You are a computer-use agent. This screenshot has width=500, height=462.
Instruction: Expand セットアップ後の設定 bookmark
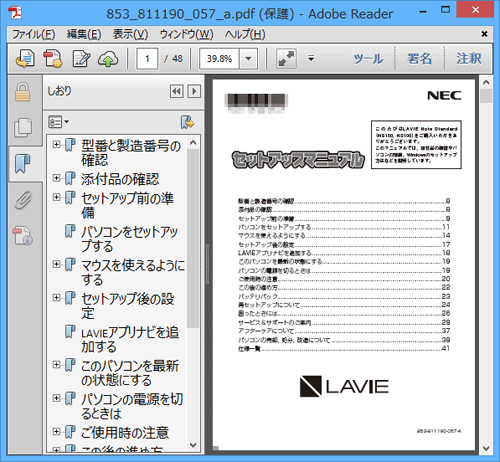[56, 297]
